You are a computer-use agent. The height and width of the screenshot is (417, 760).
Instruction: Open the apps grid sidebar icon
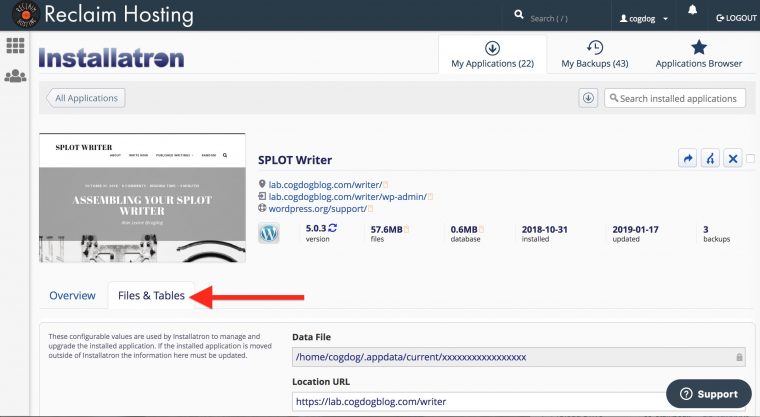pyautogui.click(x=15, y=46)
